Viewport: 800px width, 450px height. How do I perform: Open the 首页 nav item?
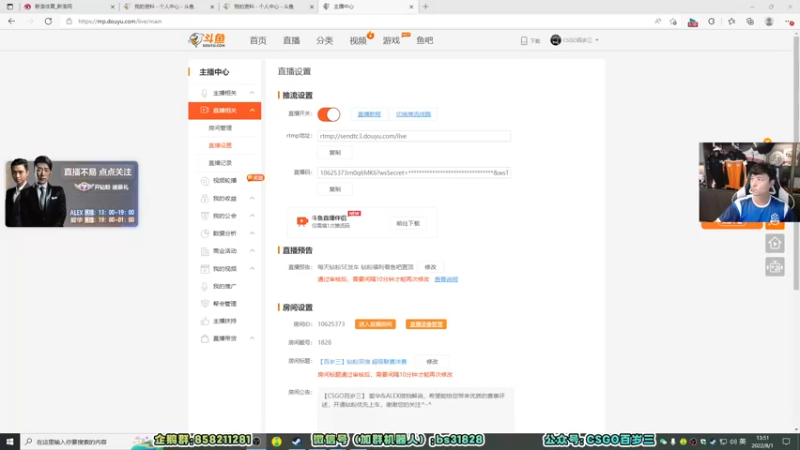258,40
